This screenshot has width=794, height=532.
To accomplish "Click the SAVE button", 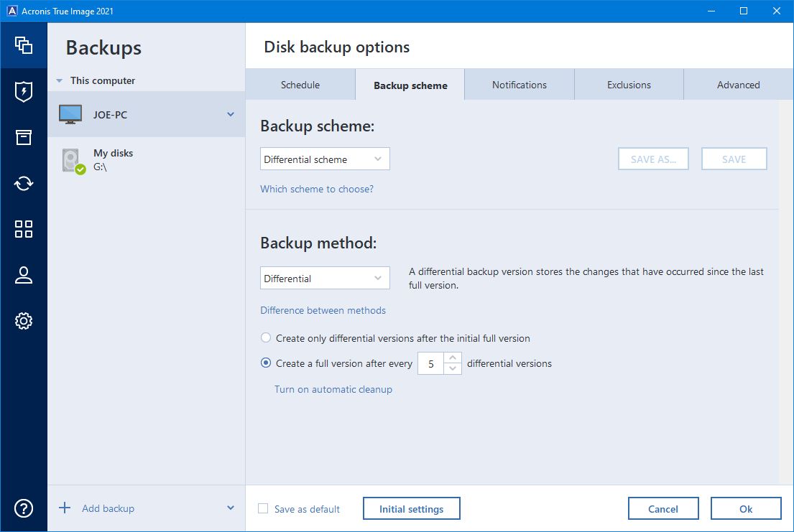I will (734, 159).
